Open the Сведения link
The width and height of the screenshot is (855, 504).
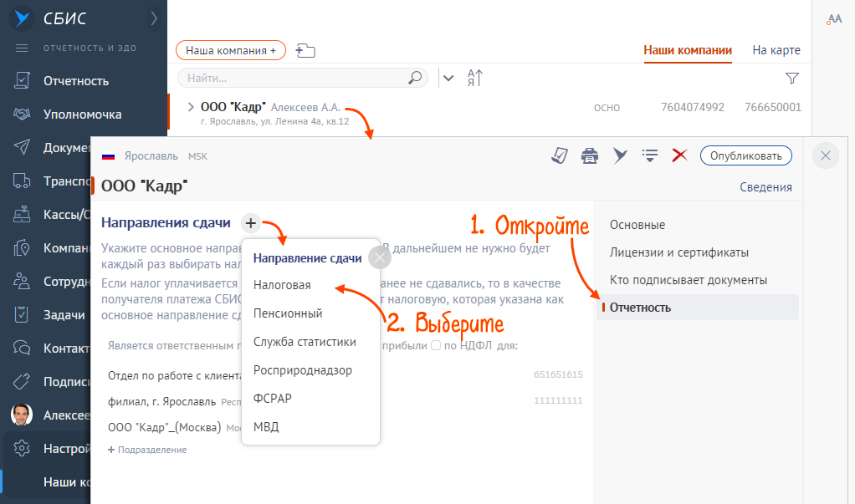click(765, 187)
